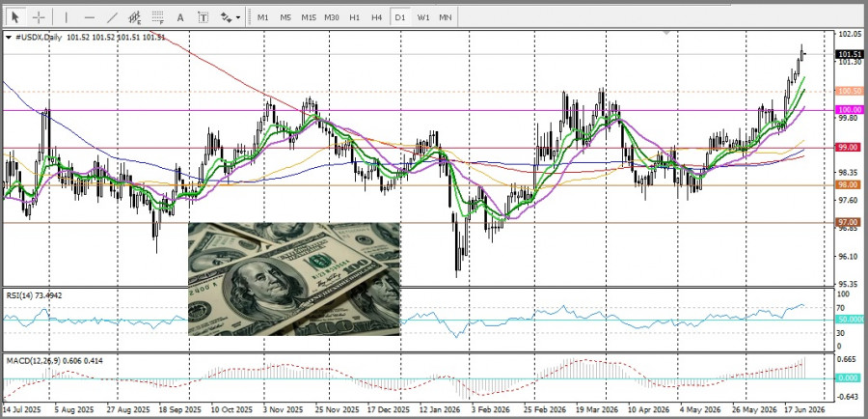Screen dimensions: 868x419
Task: Pick the text tool labeled A
Action: [x=180, y=17]
